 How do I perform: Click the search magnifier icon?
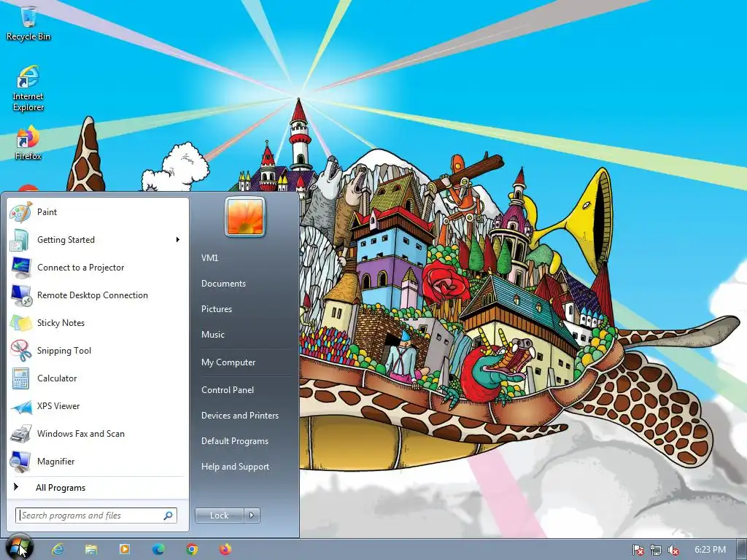click(169, 516)
